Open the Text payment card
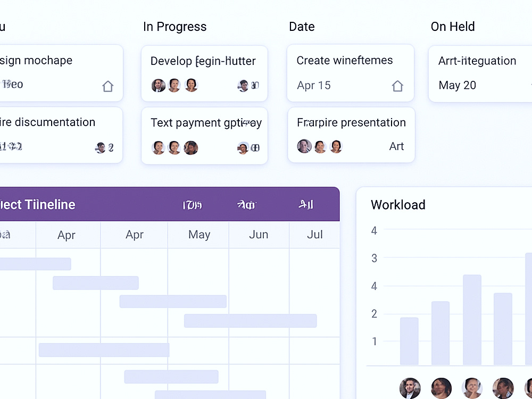This screenshot has width=532, height=399. click(x=204, y=136)
